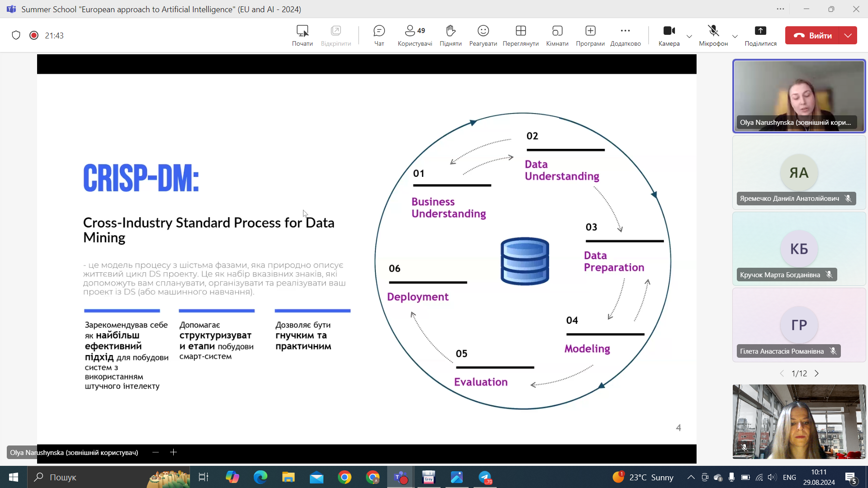Open the Leave button dropdown arrow
The width and height of the screenshot is (868, 488).
(848, 35)
